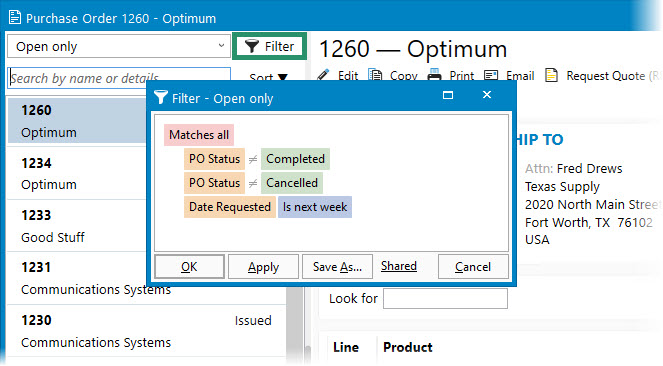Click the Apply button

tap(263, 267)
